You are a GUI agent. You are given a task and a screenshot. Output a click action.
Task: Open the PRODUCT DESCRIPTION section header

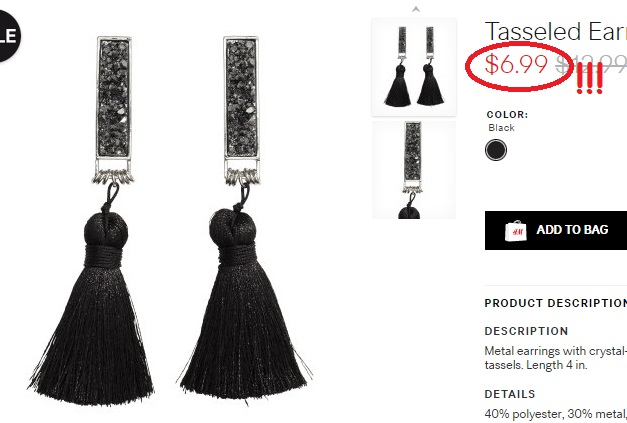pos(556,303)
